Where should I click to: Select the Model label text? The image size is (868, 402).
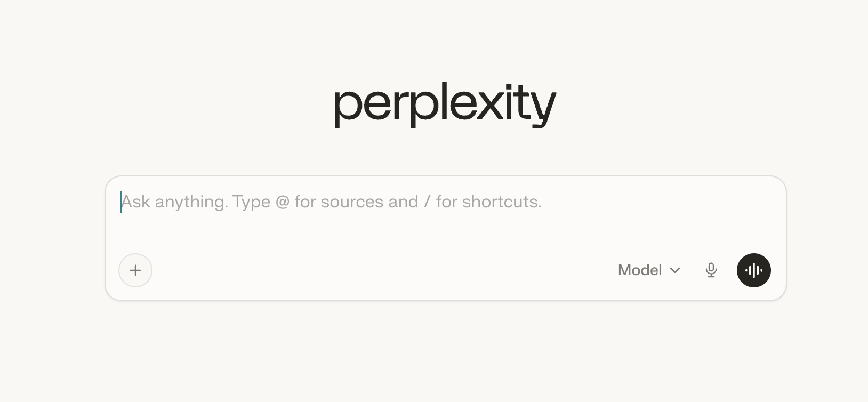[x=639, y=270]
